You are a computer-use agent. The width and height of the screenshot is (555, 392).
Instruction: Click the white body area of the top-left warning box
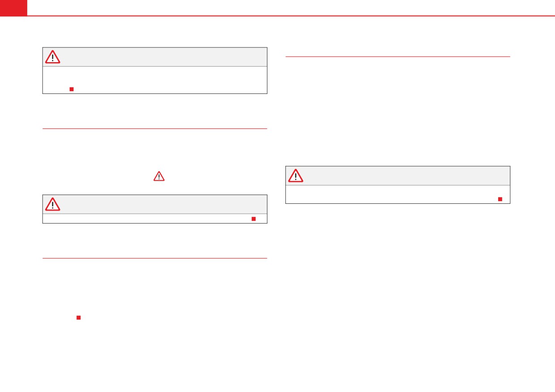pos(155,80)
